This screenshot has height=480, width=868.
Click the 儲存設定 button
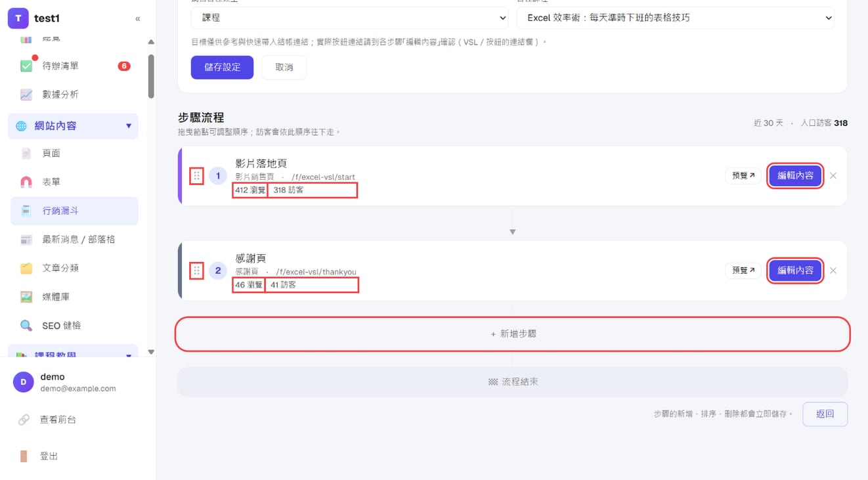(222, 67)
